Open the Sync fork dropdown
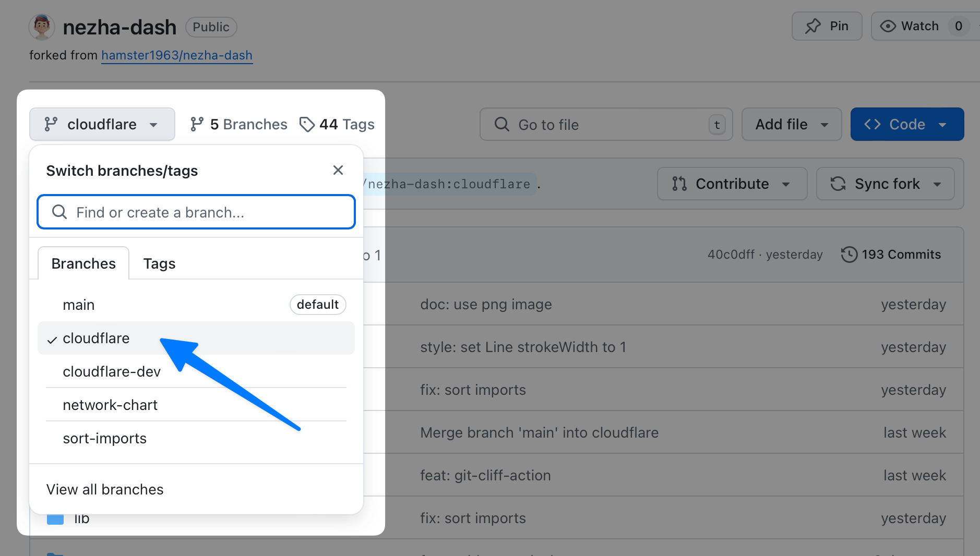 tap(885, 184)
